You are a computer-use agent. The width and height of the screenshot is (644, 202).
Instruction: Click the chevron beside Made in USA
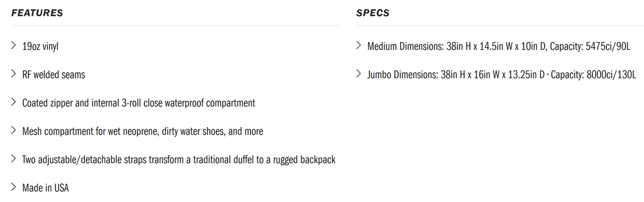click(x=14, y=187)
